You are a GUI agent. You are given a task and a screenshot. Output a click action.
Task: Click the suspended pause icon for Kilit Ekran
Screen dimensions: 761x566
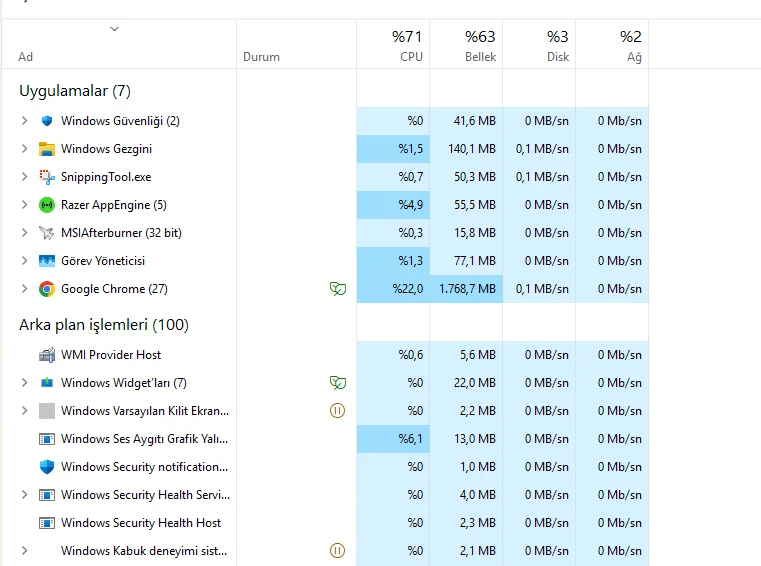(337, 411)
